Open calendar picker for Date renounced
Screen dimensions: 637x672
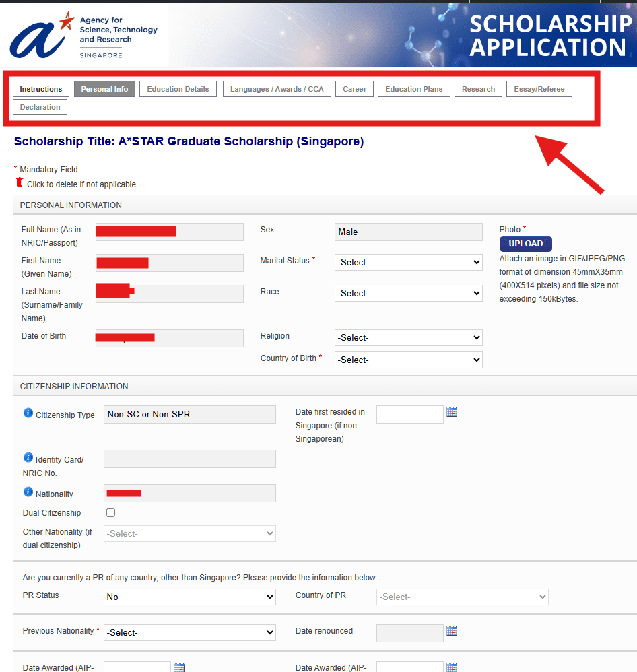[452, 630]
